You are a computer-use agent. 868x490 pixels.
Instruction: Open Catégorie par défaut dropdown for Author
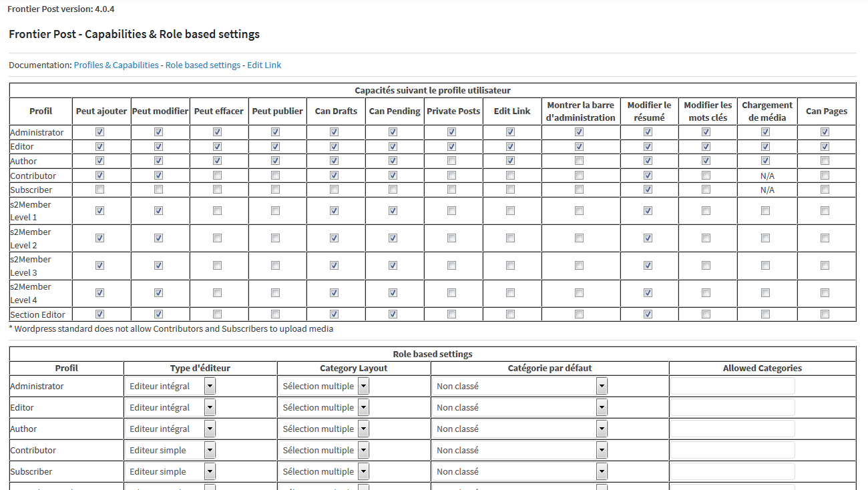click(x=520, y=429)
